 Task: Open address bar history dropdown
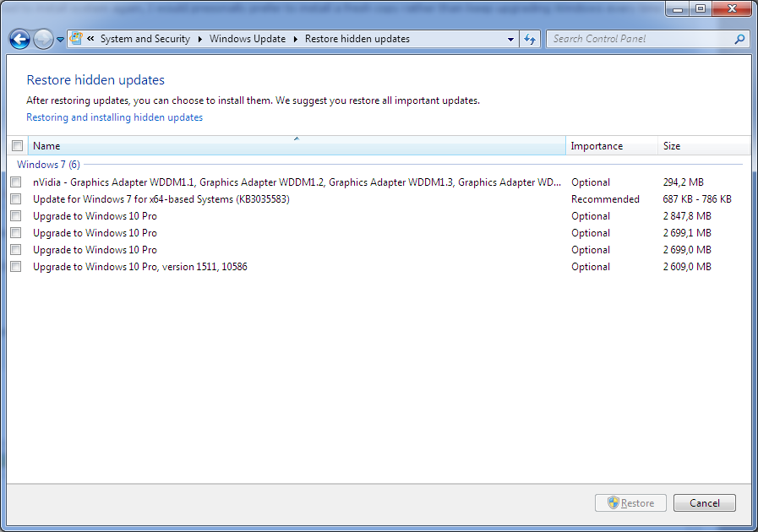(510, 39)
